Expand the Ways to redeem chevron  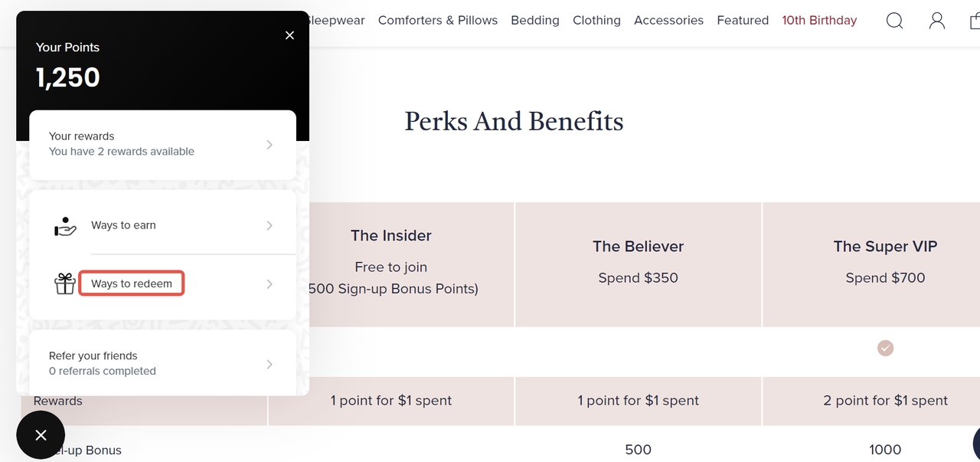click(x=269, y=284)
